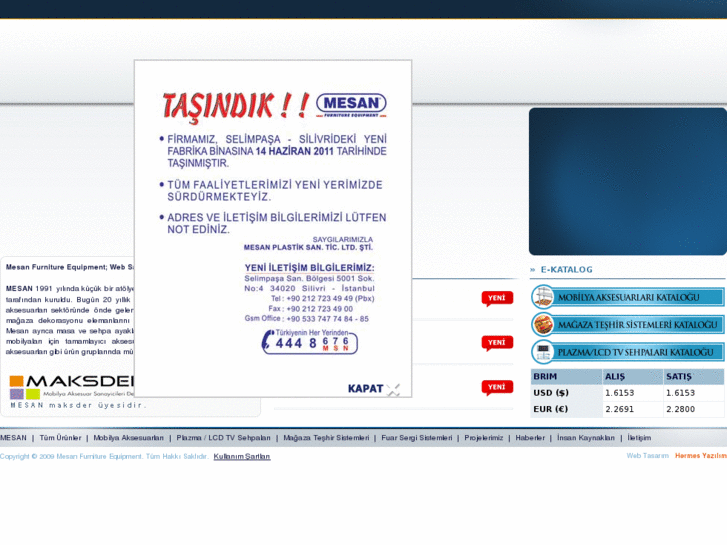727x545 pixels.
Task: Click the bread display icon on store catalog
Action: pyautogui.click(x=543, y=325)
